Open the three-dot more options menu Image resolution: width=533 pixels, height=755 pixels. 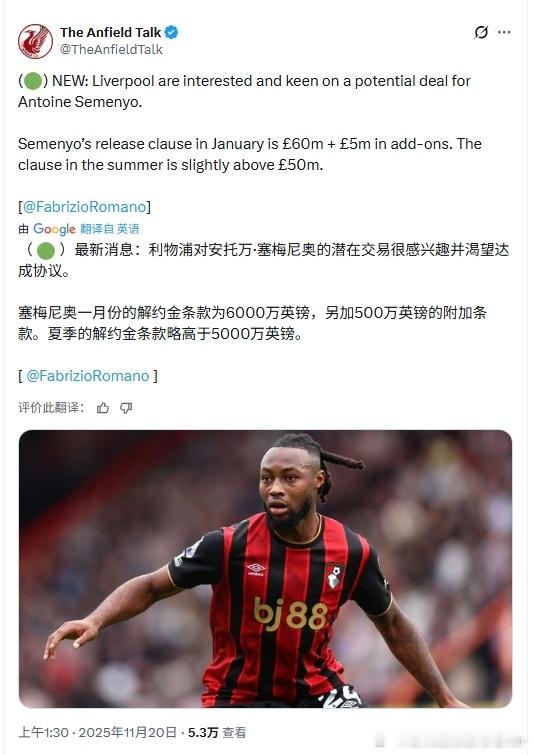[504, 32]
